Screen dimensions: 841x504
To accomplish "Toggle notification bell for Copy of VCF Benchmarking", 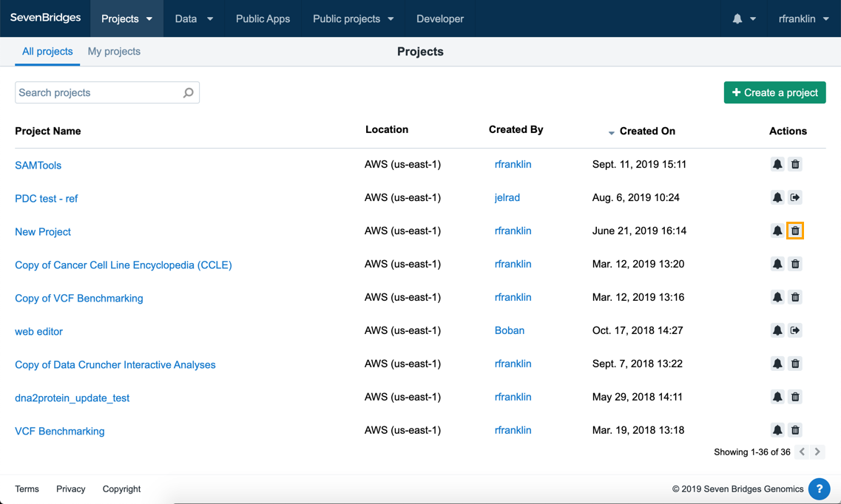I will [777, 297].
